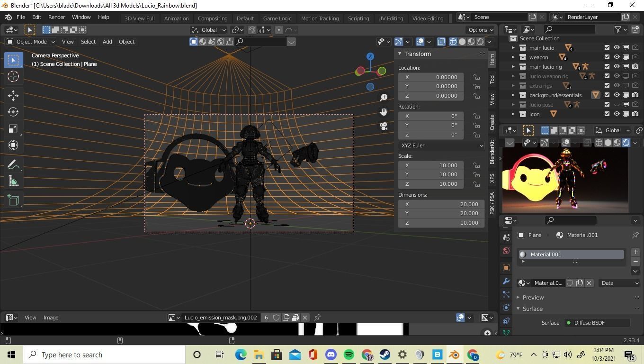This screenshot has height=364, width=644.
Task: Switch to the Animation workspace tab
Action: pos(176,18)
